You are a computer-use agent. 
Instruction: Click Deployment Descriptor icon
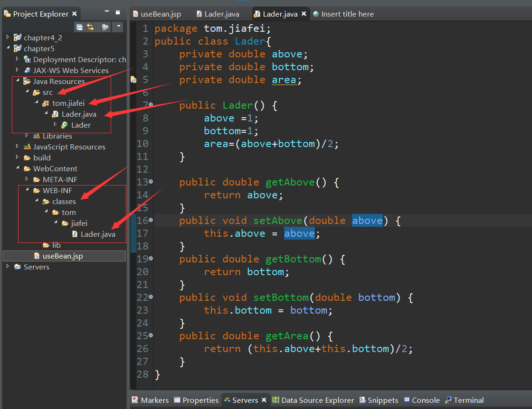[x=27, y=59]
